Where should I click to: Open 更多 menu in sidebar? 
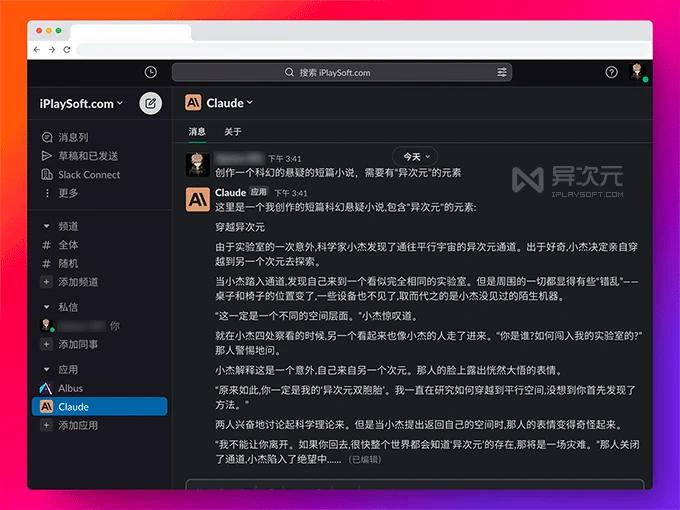point(60,193)
